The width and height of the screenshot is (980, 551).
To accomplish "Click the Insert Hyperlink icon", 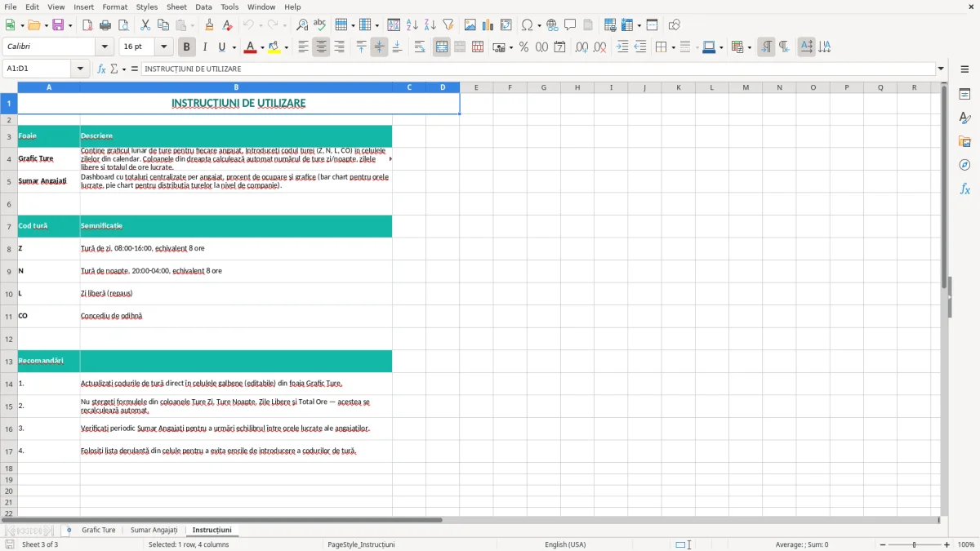I will pos(552,25).
